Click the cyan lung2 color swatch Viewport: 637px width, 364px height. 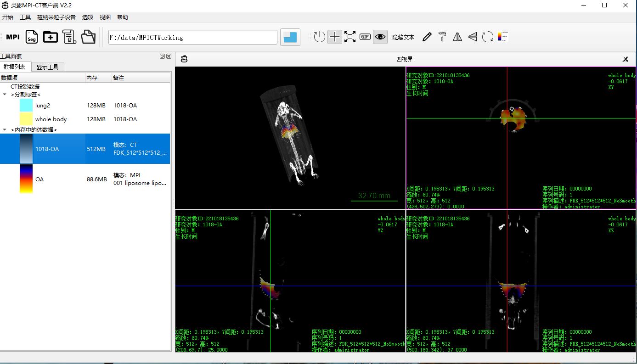click(x=26, y=105)
